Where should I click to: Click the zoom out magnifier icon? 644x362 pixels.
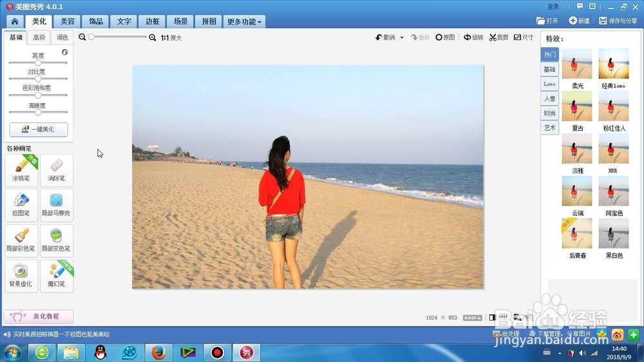coord(82,37)
